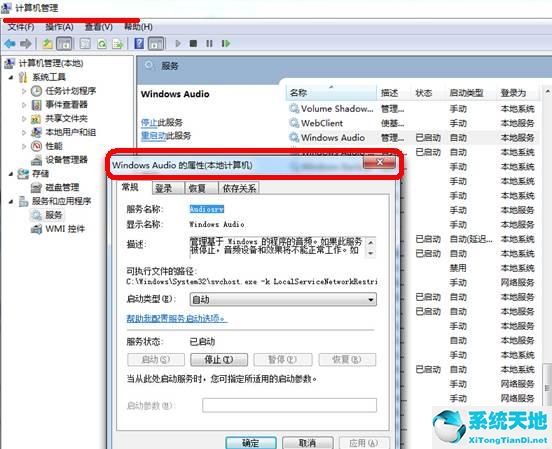This screenshot has height=449, width=552.
Task: Expand the 事件查看器 node arrow
Action: point(24,105)
